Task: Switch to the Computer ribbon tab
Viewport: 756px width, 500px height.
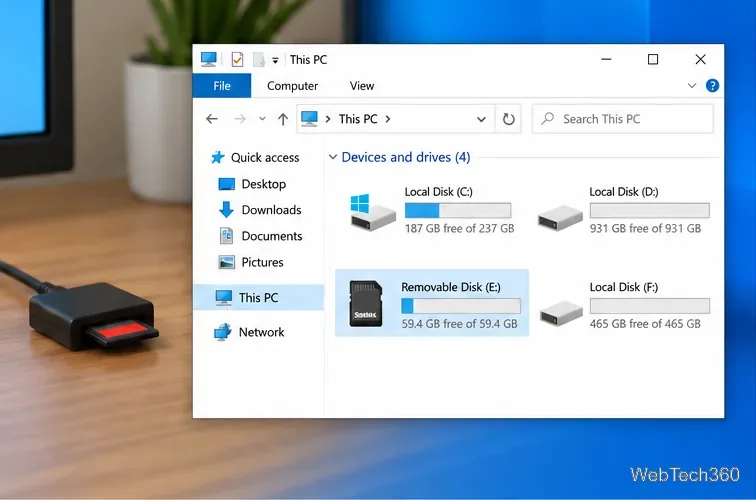Action: pyautogui.click(x=292, y=86)
